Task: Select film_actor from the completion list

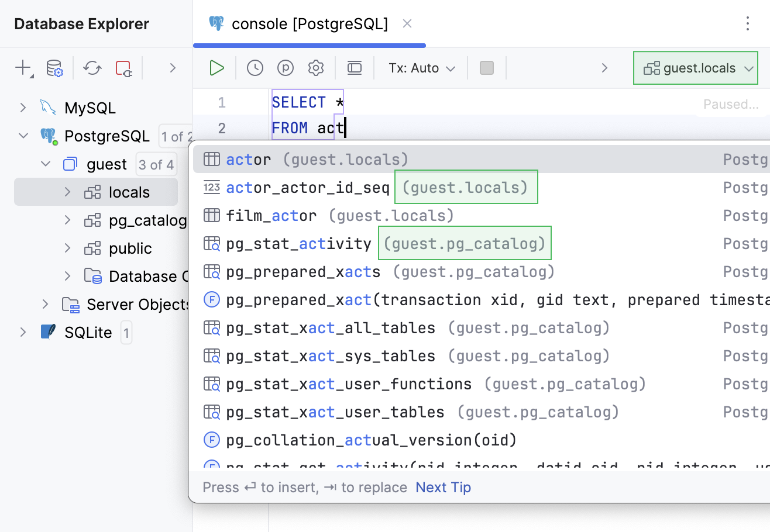Action: click(271, 216)
